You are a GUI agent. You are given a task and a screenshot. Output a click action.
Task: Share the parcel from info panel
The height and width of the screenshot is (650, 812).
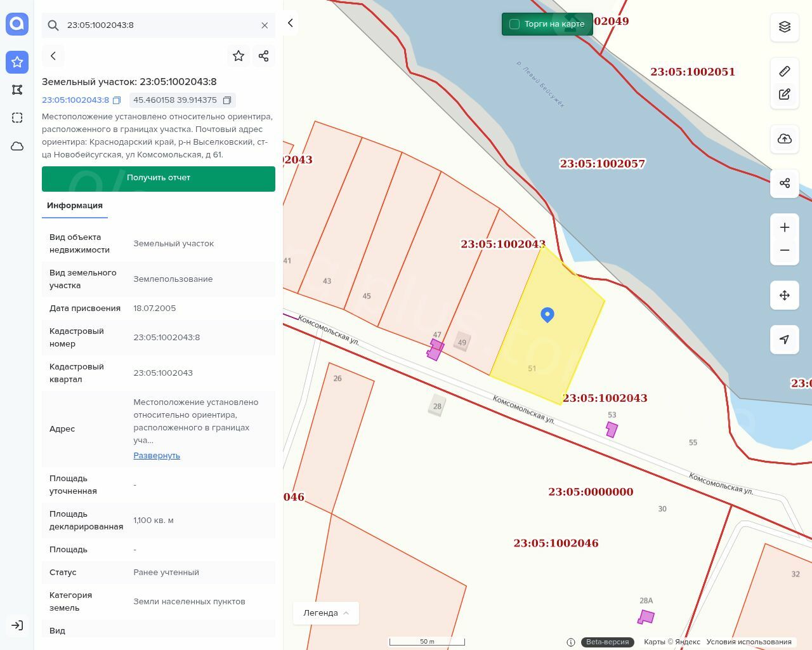[264, 56]
